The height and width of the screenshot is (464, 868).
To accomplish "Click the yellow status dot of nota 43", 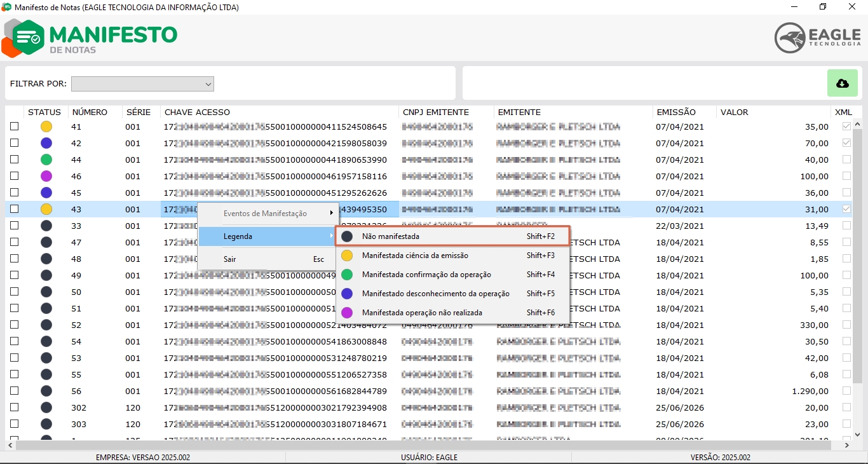I will click(x=46, y=209).
